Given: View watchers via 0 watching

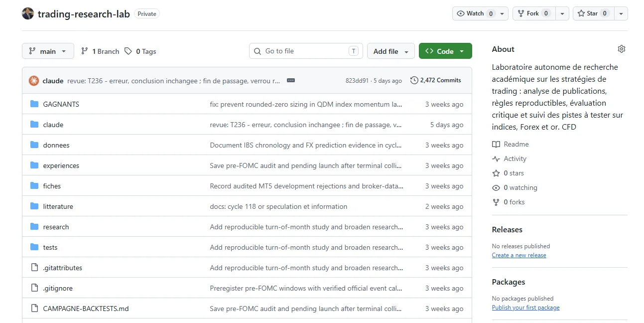Looking at the screenshot, I should click(x=515, y=187).
